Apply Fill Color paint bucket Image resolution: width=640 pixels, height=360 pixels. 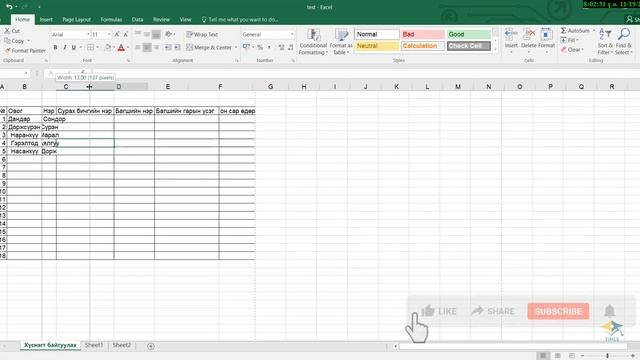(x=108, y=47)
